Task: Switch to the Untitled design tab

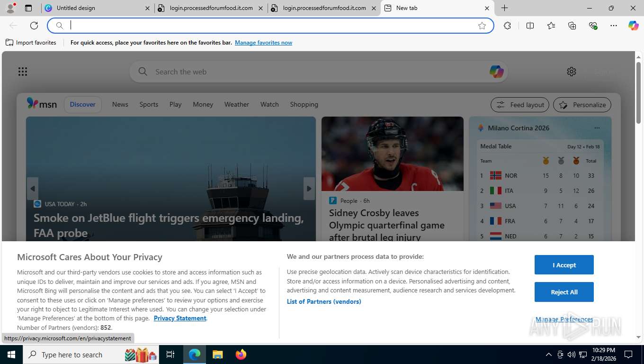Action: [x=97, y=8]
